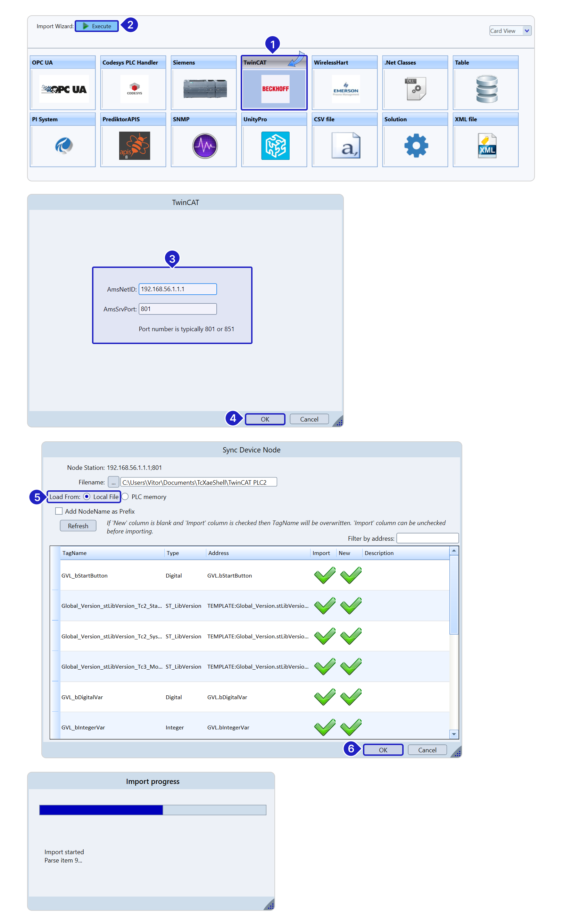Click the New column header
Image resolution: width=562 pixels, height=924 pixels.
350,553
